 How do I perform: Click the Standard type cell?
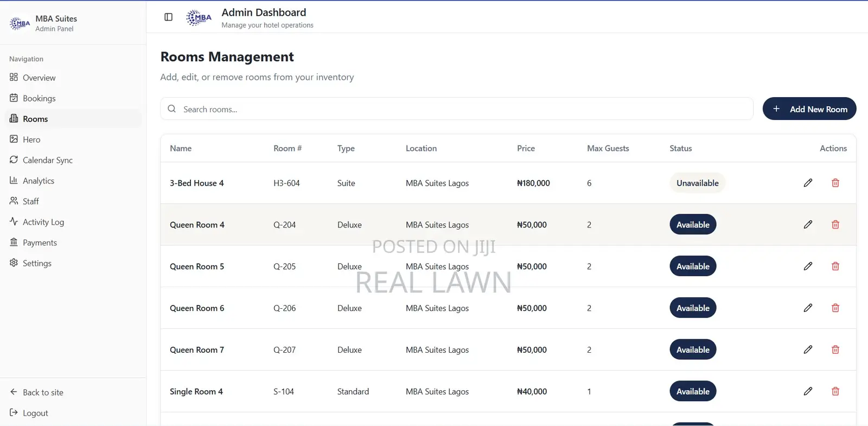(x=353, y=391)
